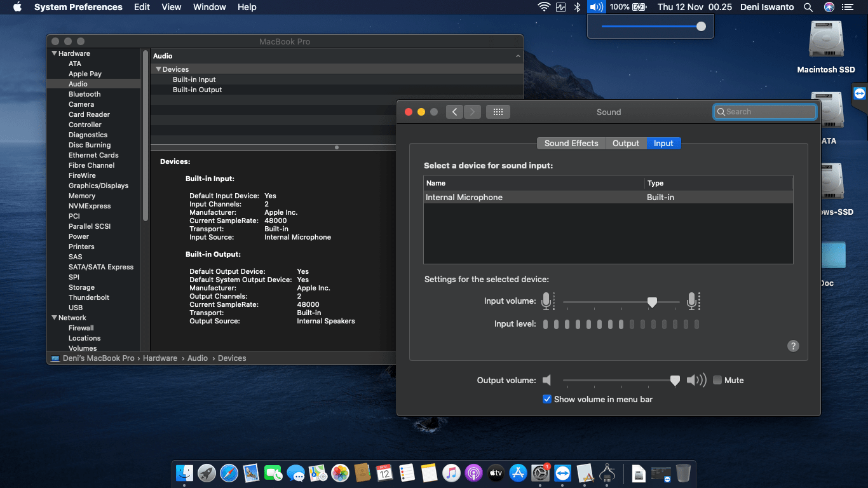Open the App Store from the Dock
This screenshot has height=488, width=868.
(518, 473)
